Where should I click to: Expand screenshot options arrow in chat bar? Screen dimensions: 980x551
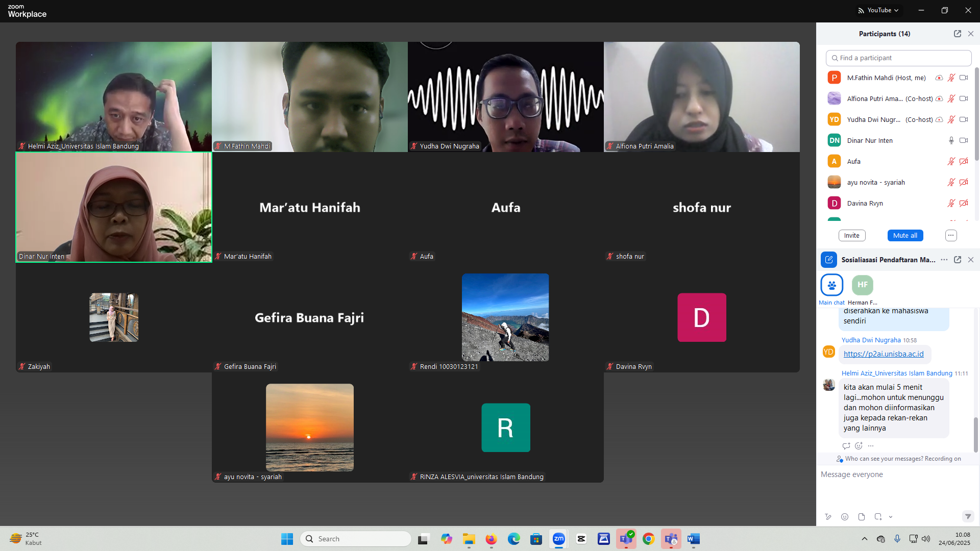click(x=891, y=517)
